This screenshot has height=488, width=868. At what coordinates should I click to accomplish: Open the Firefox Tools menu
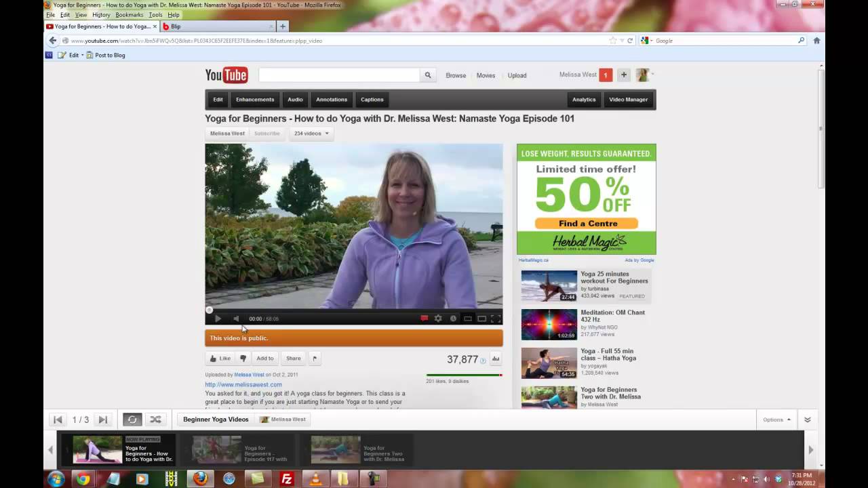click(x=155, y=14)
